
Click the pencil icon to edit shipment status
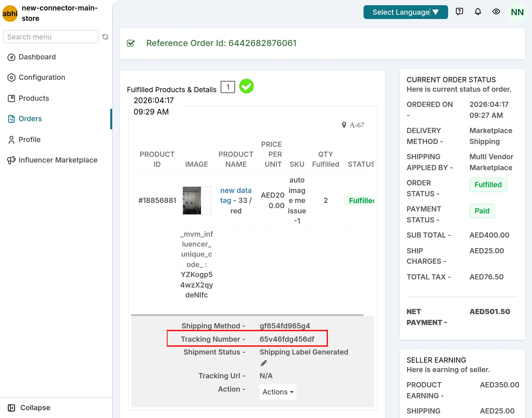pos(264,363)
